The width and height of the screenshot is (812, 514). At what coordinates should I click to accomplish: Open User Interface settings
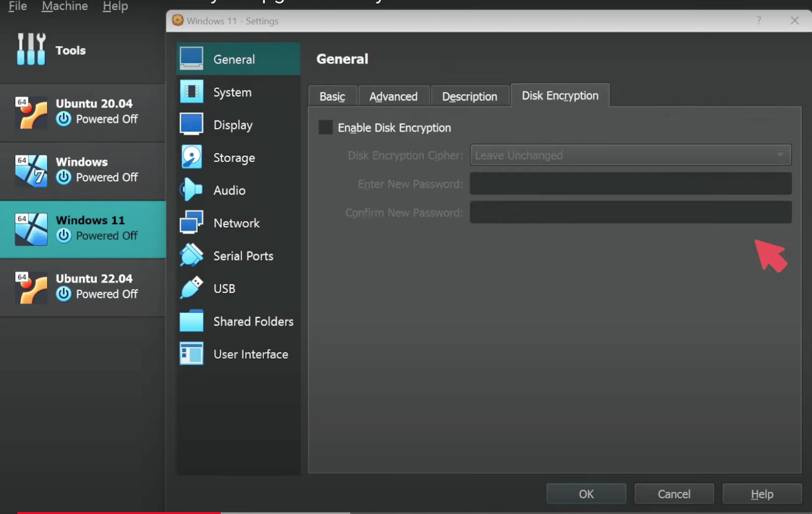click(x=191, y=354)
